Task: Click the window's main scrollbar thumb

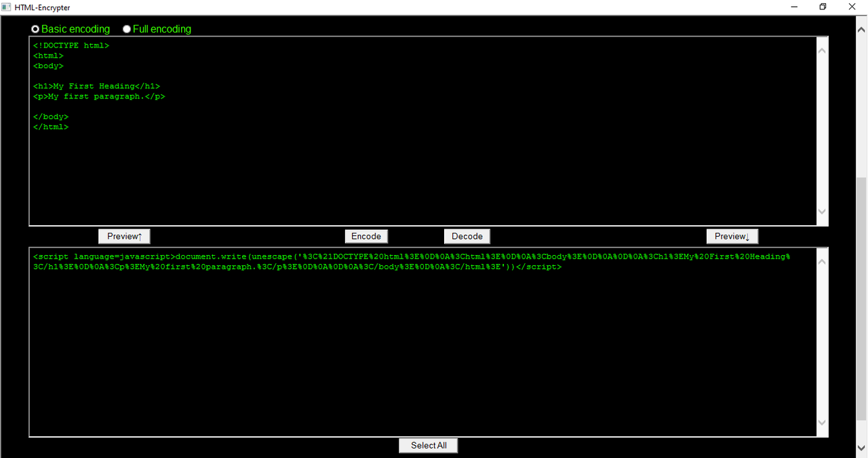Action: pos(862,299)
